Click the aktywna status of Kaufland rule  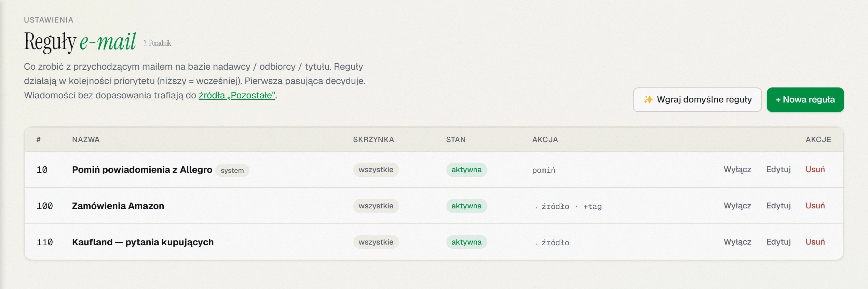(466, 242)
